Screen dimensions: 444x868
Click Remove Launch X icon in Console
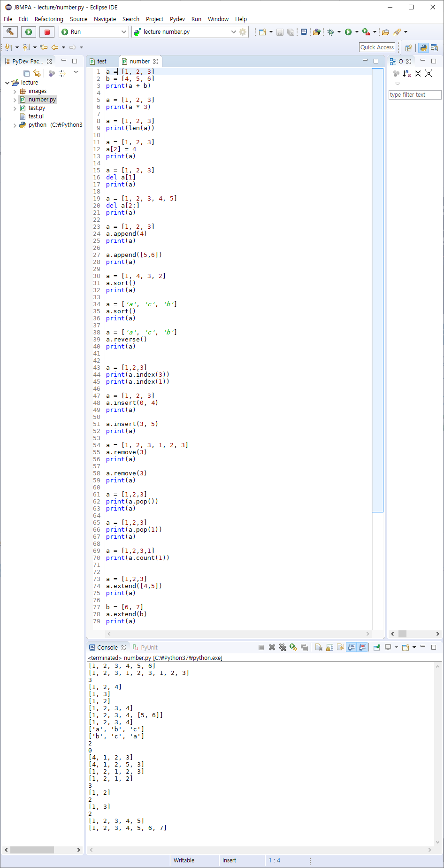coord(272,647)
